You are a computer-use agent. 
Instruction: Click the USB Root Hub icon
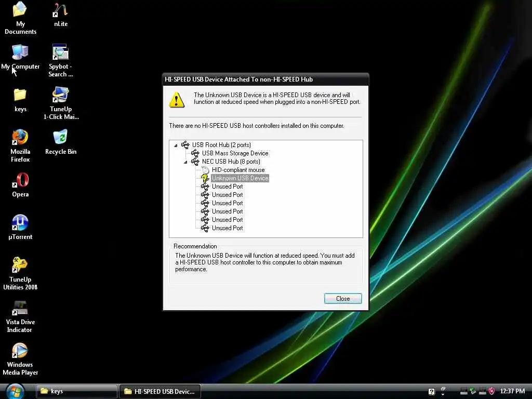coord(185,145)
